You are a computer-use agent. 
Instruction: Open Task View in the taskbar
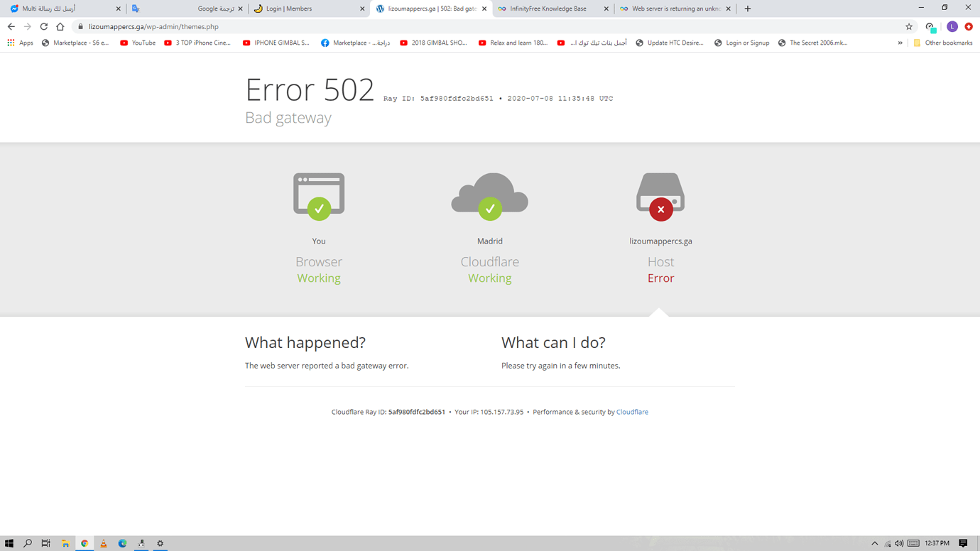46,543
